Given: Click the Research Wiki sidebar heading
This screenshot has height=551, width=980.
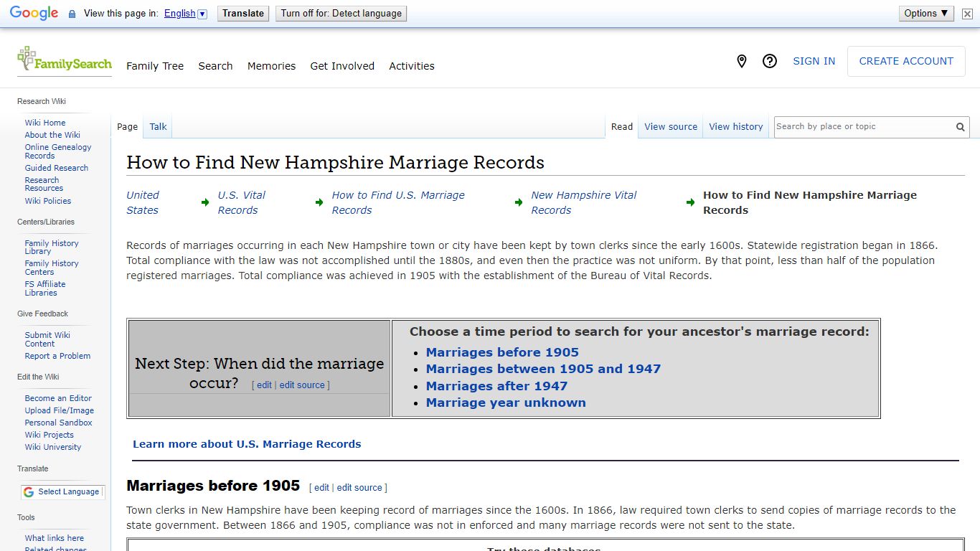Looking at the screenshot, I should (x=42, y=101).
